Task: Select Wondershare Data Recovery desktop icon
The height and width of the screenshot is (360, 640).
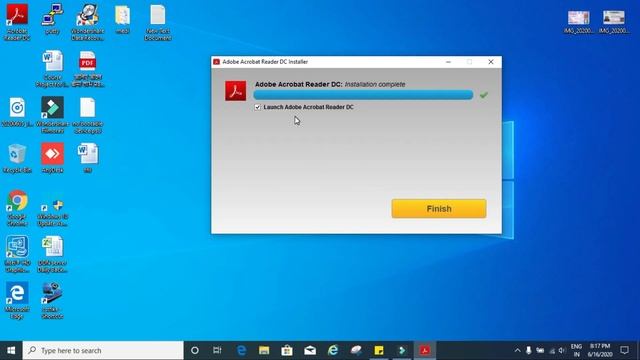Action: 87,22
